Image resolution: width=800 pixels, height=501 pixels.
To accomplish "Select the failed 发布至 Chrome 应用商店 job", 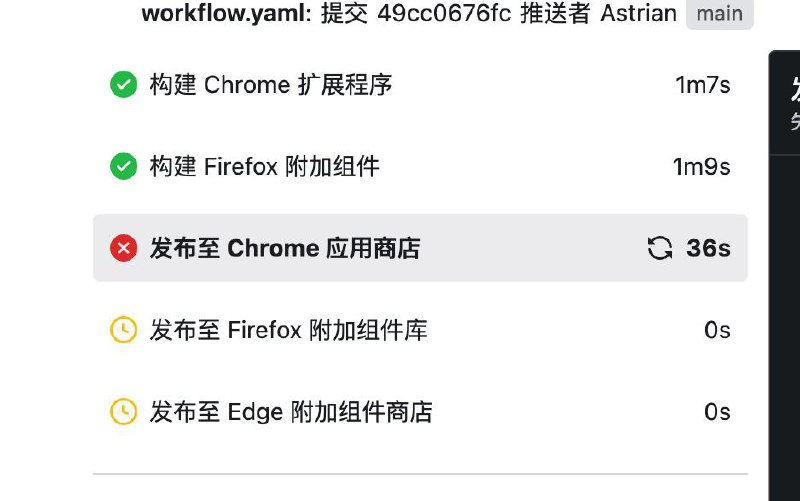I will click(x=420, y=248).
